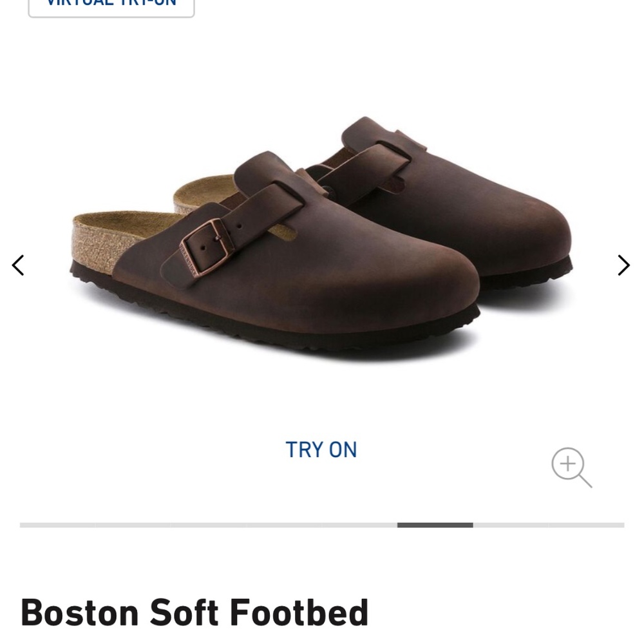Select the blue TRY ON text
Screen dimensions: 644x644
click(321, 450)
